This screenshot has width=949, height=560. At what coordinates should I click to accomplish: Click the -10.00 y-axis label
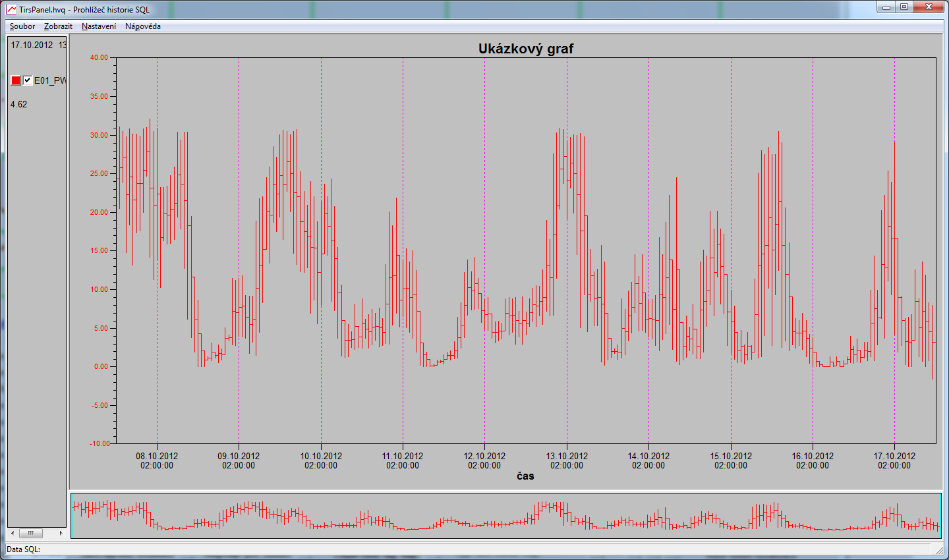(99, 444)
